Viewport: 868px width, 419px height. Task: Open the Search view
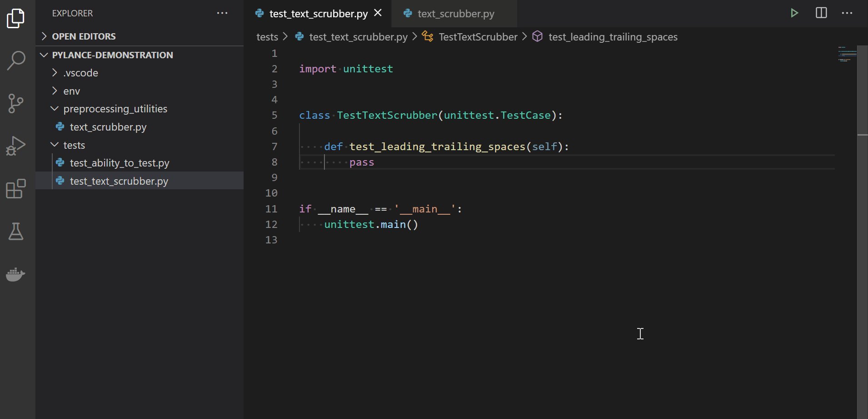[x=16, y=61]
